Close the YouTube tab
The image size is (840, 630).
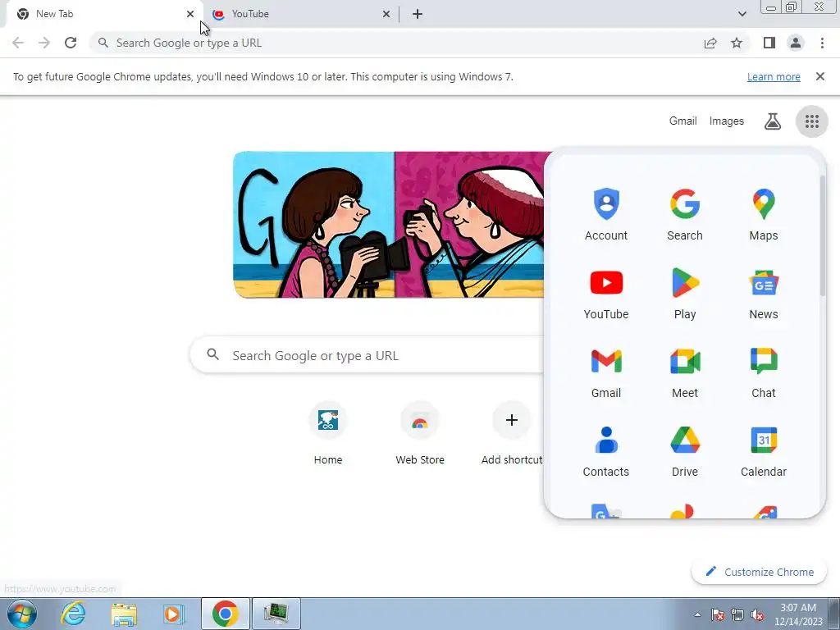[386, 14]
